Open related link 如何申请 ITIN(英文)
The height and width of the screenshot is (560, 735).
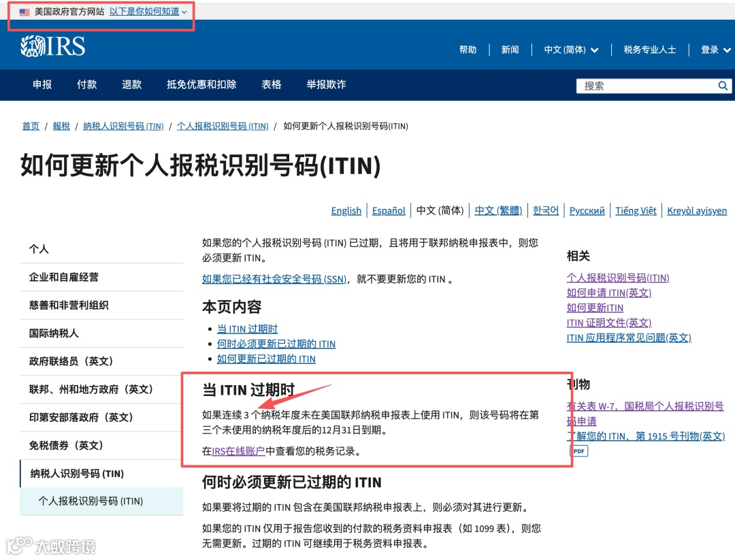609,293
